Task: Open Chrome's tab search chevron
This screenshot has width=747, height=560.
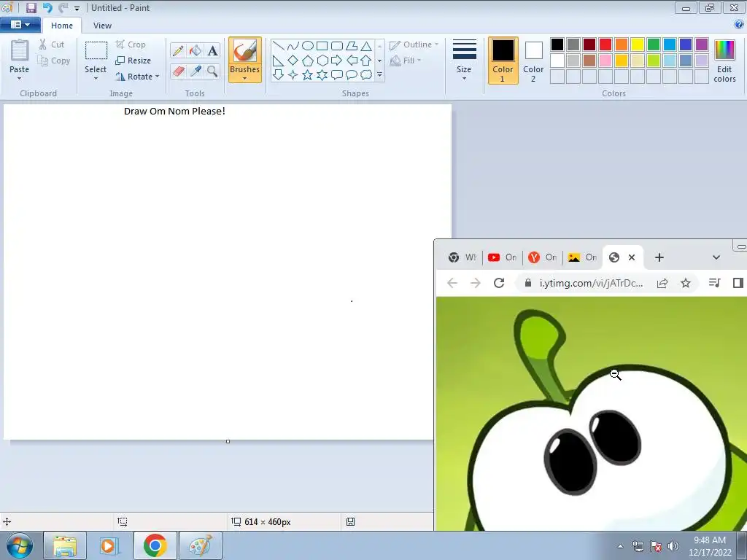Action: pyautogui.click(x=716, y=257)
